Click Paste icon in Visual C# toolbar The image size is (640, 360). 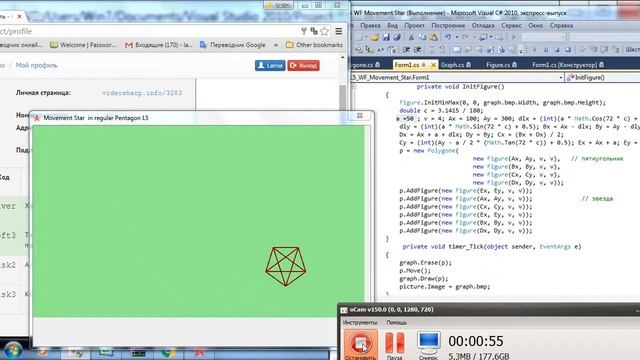tap(433, 38)
